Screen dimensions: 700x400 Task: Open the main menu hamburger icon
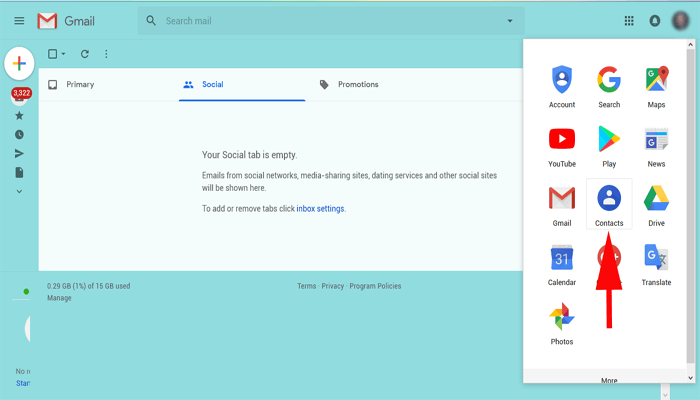coord(19,21)
